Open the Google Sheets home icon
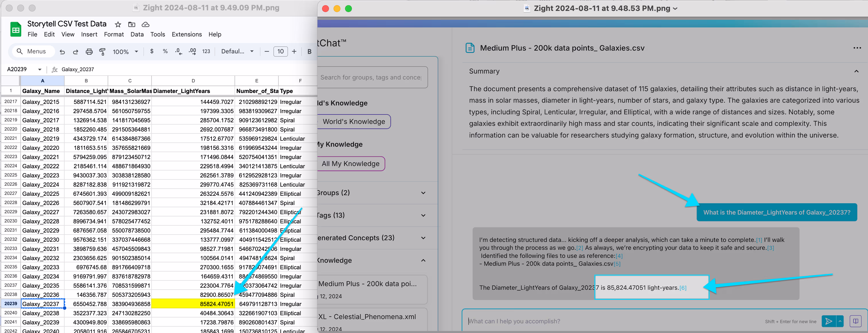 (x=15, y=29)
